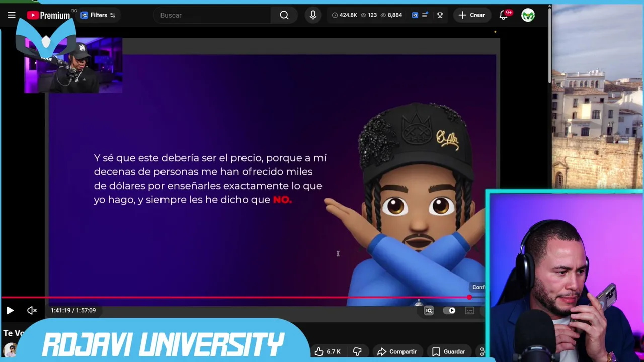Image resolution: width=644 pixels, height=362 pixels.
Task: Open the vidIQ trophy icon
Action: 440,15
